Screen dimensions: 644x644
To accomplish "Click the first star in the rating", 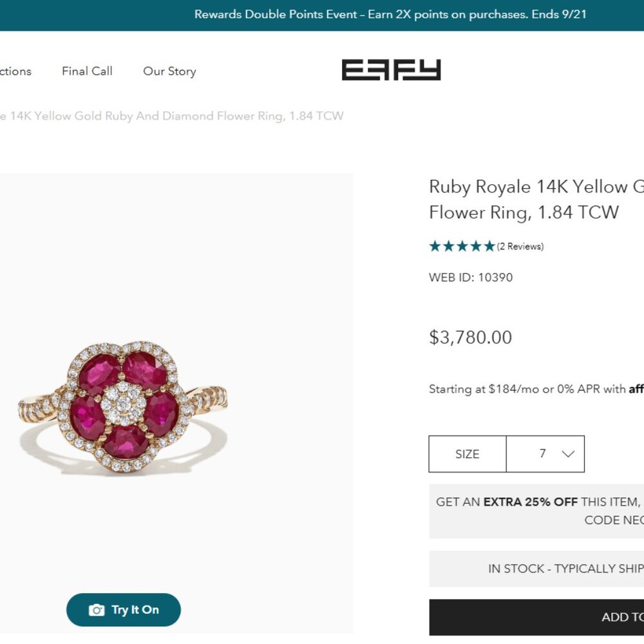I will tap(434, 245).
